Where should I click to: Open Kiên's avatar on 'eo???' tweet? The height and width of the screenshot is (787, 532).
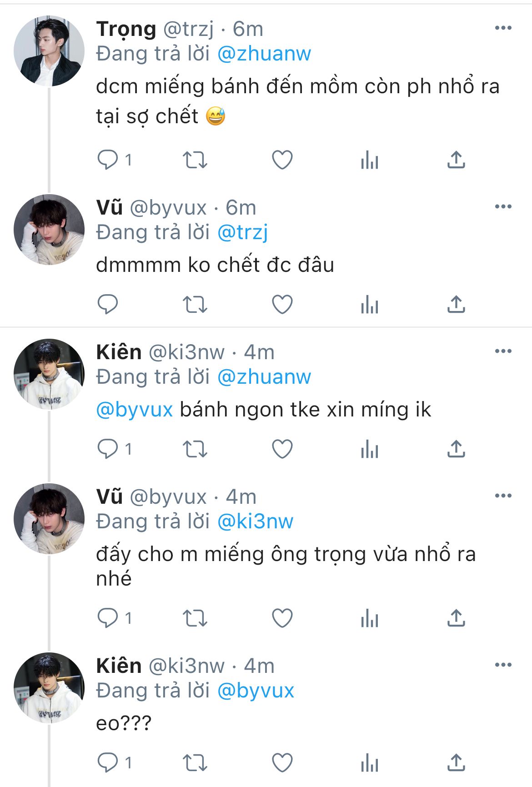point(49,688)
